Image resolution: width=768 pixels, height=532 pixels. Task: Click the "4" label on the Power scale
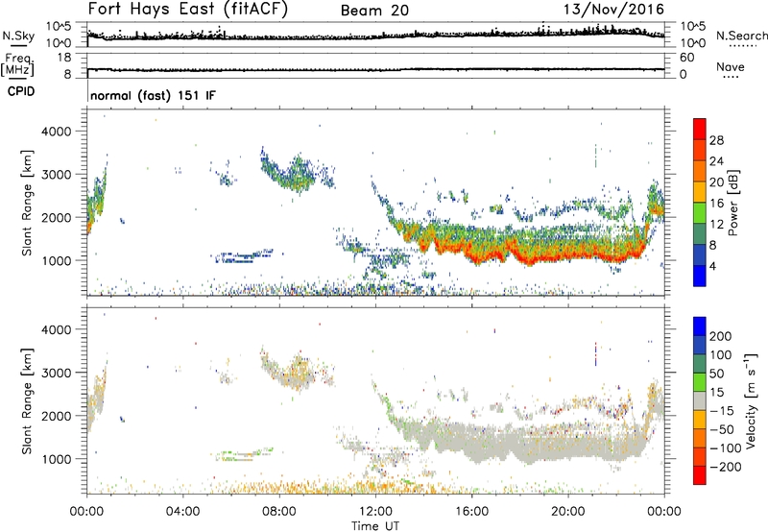tap(712, 266)
